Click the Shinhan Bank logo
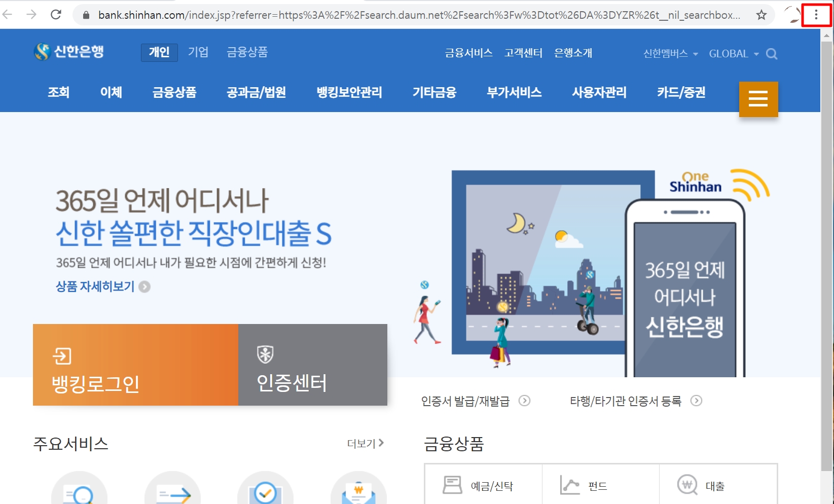Viewport: 834px width, 504px height. [69, 51]
